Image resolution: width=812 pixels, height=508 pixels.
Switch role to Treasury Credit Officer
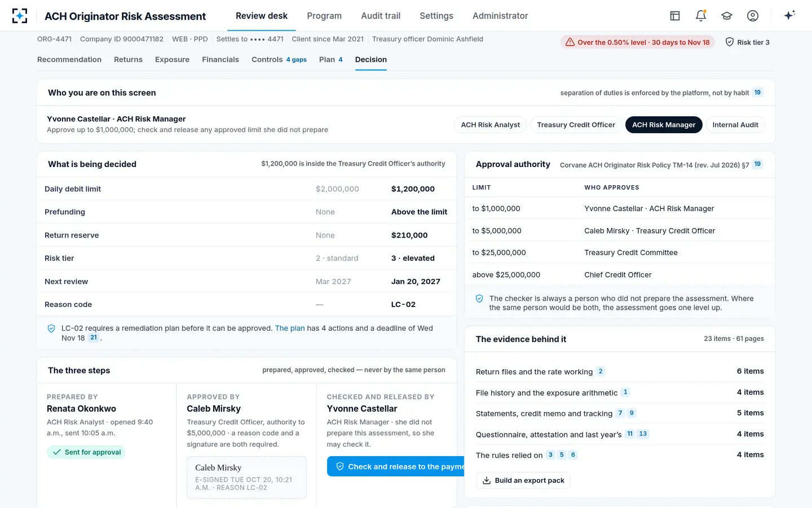576,125
